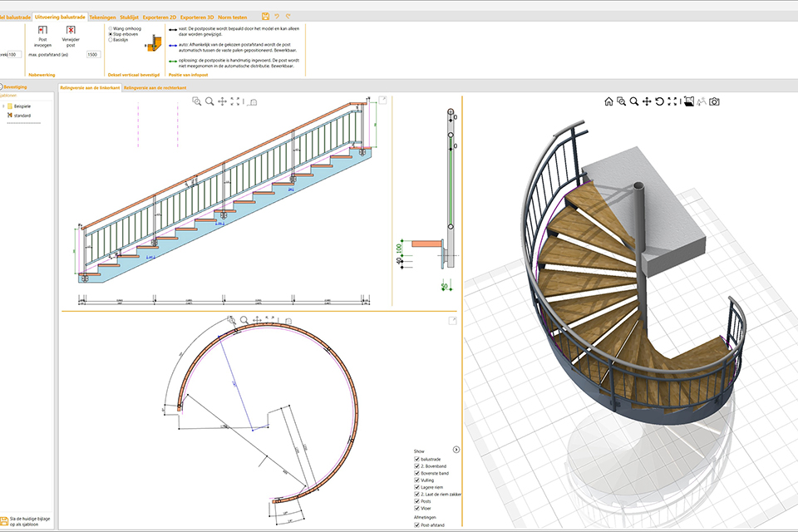Click zoom window icon in side view toolbar
This screenshot has height=532, width=798.
(x=196, y=101)
